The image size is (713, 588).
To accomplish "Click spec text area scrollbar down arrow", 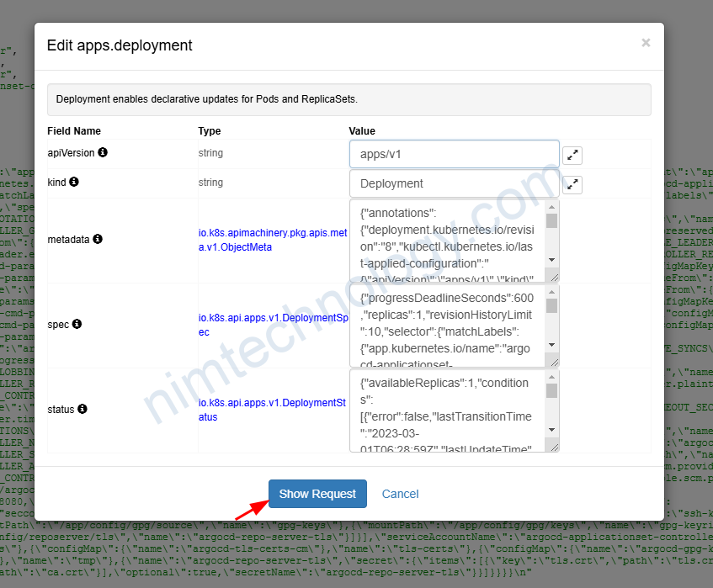I will click(551, 345).
